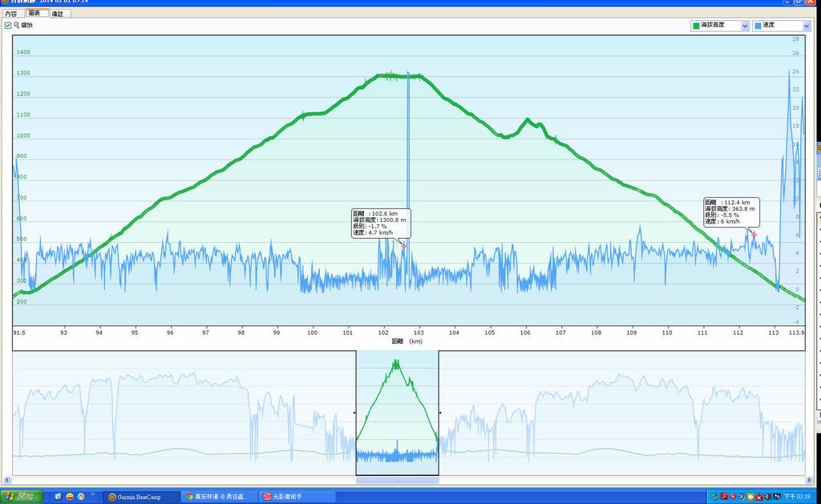Click the overview zoom selection window
Viewport: 821px width, 504px height.
[398, 413]
